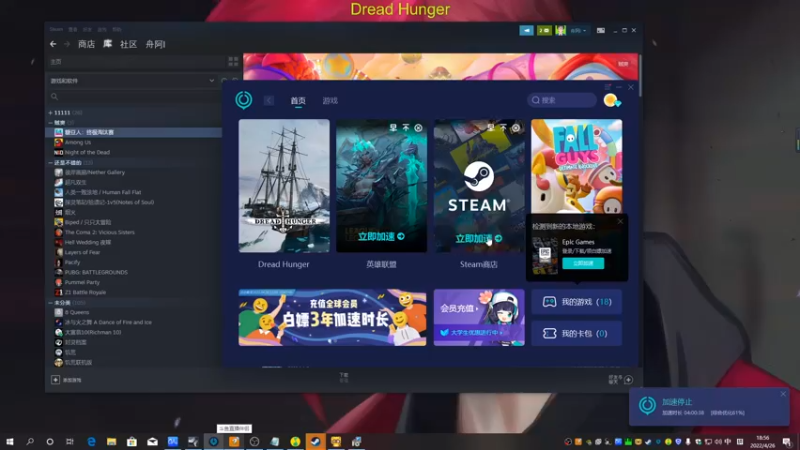
Task: Close the 加速停止 notification
Action: coord(783,394)
